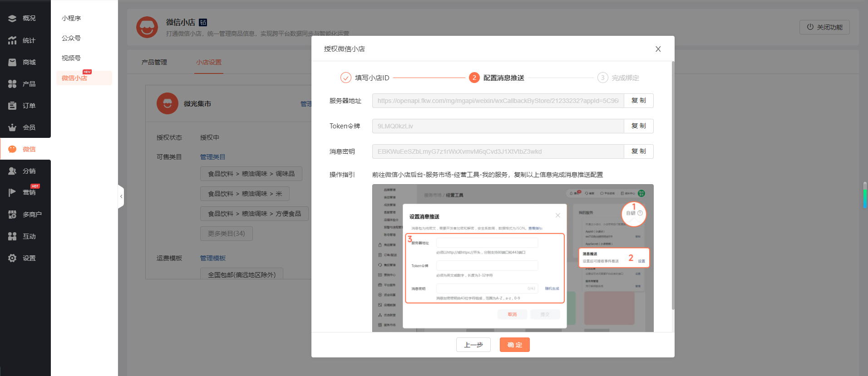Click the 配置消息推送 step indicator
The width and height of the screenshot is (868, 376).
pos(497,78)
